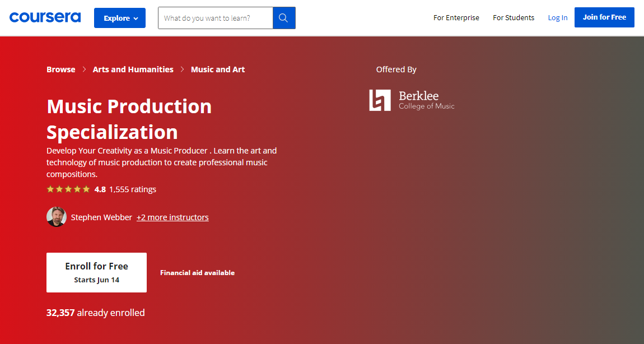
Task: Expand the Explore dropdown menu
Action: [120, 18]
